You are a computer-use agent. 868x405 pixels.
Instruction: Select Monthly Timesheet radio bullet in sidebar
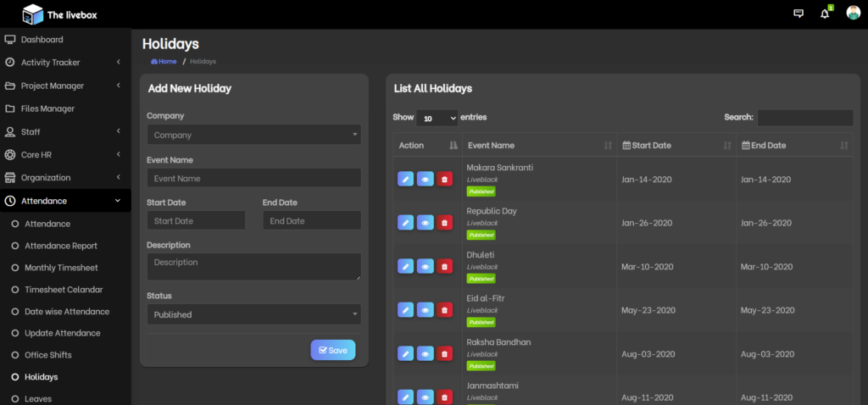pos(14,268)
